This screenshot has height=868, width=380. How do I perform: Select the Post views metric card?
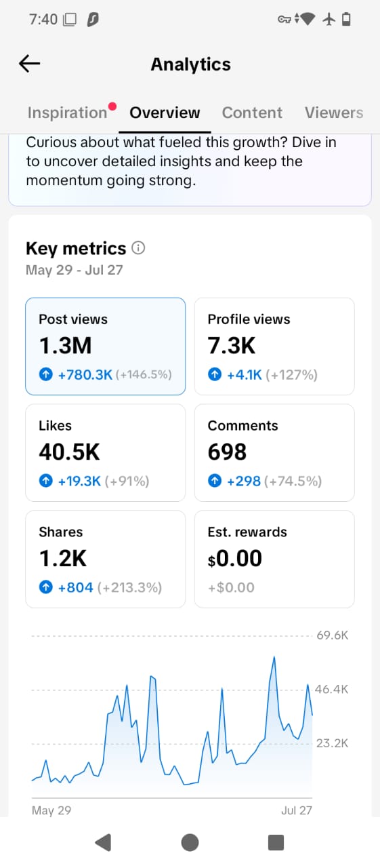105,346
